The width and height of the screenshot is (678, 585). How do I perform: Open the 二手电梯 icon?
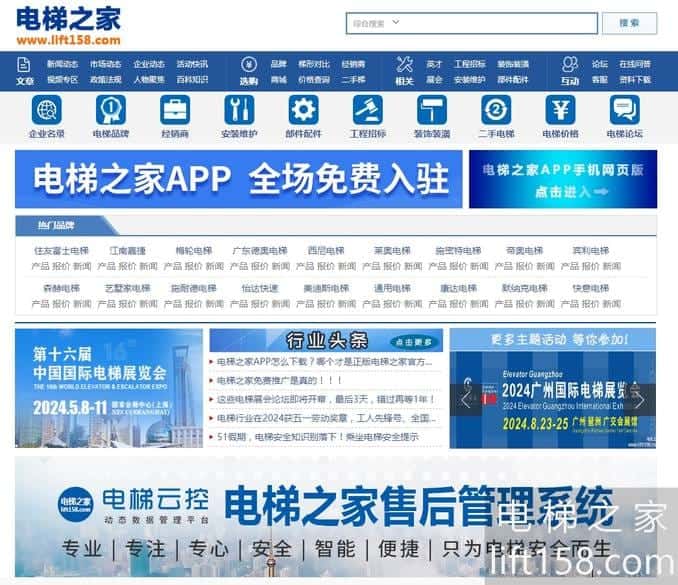pyautogui.click(x=496, y=110)
